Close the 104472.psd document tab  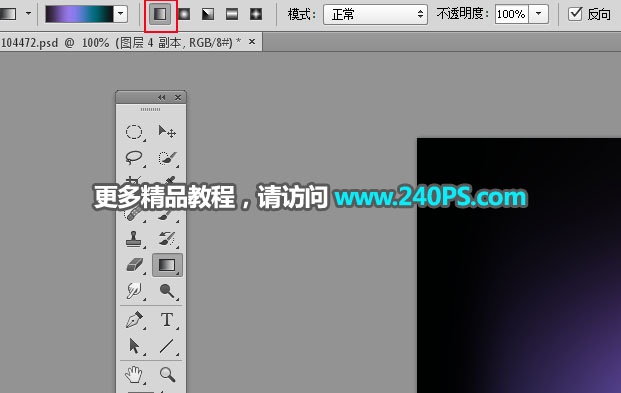tap(252, 42)
